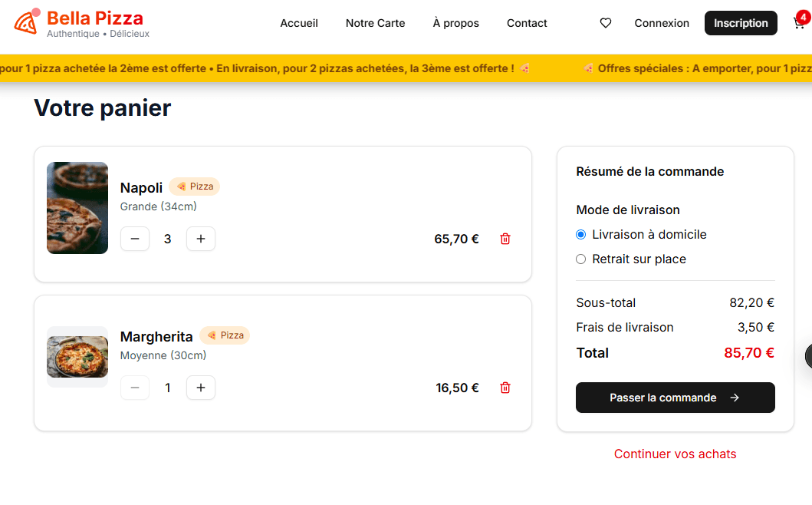Decrease Napoli quantity with the minus icon

[135, 239]
